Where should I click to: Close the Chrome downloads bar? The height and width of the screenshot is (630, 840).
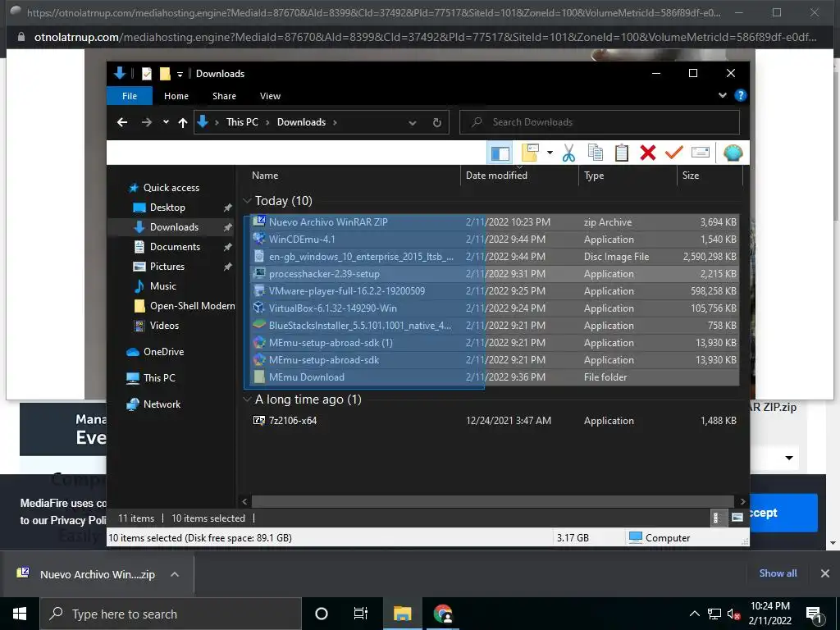825,573
